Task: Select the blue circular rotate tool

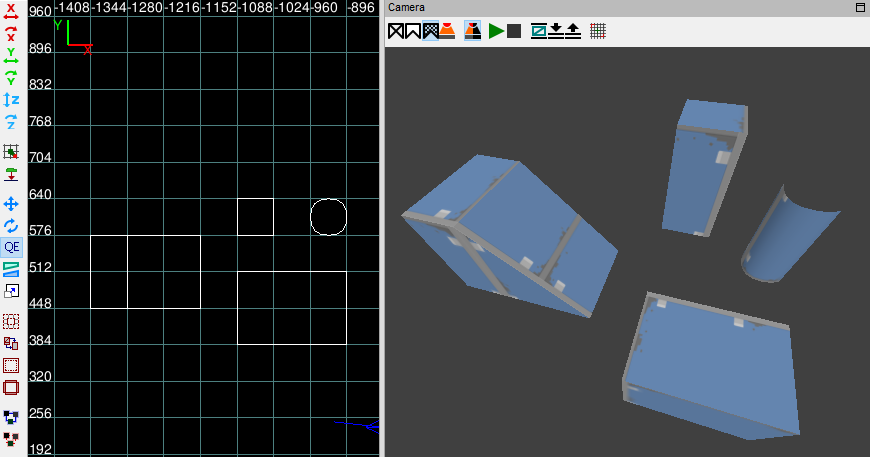Action: click(11, 226)
